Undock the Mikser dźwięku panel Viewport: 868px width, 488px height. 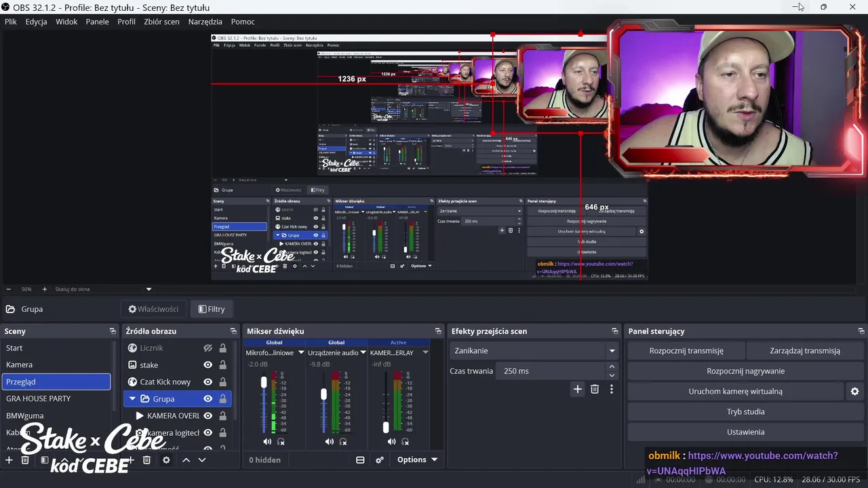pos(437,331)
